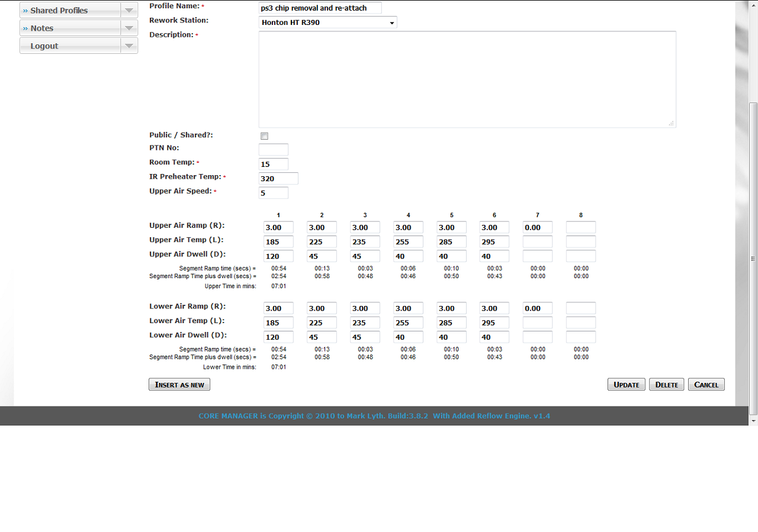Image resolution: width=758 pixels, height=532 pixels.
Task: Open Shared Profiles menu item
Action: coord(70,10)
